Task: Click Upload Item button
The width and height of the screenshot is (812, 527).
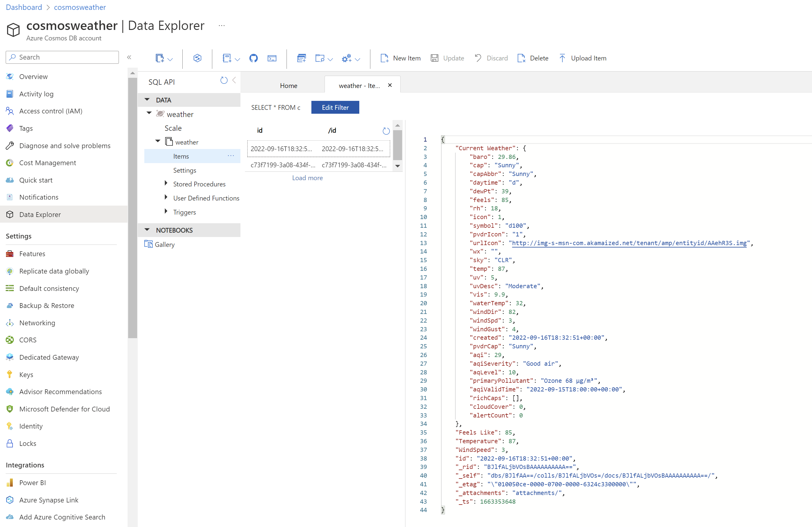Action: coord(583,58)
